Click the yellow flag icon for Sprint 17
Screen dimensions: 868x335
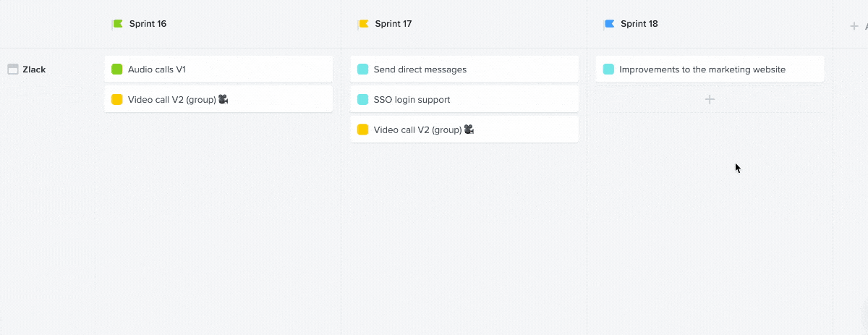[364, 24]
